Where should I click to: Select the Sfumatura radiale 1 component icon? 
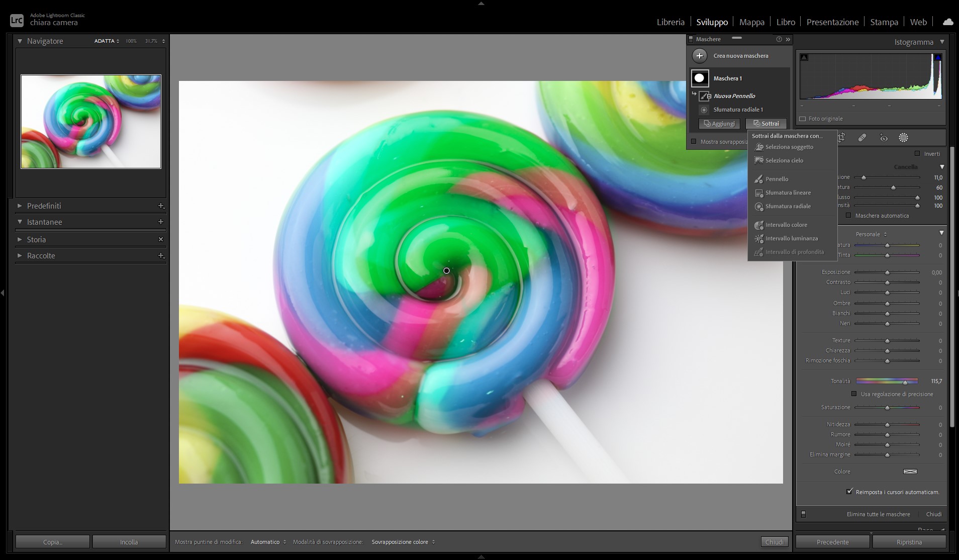(704, 110)
